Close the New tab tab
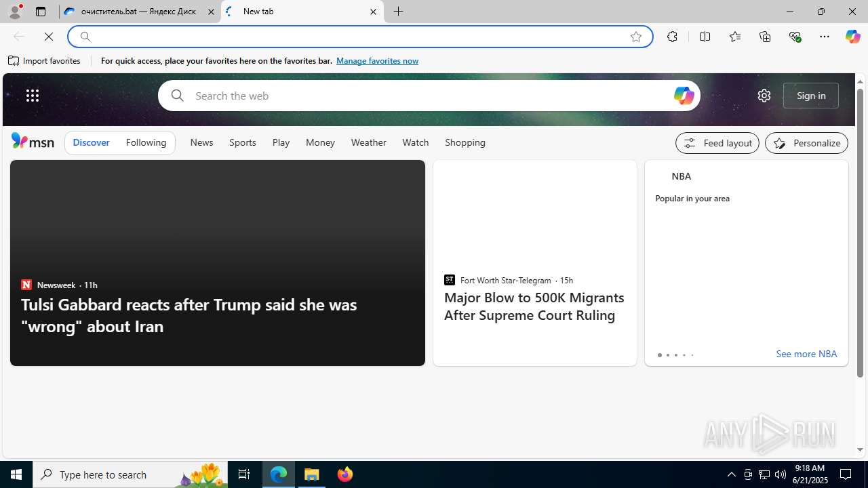868x488 pixels. (x=373, y=12)
